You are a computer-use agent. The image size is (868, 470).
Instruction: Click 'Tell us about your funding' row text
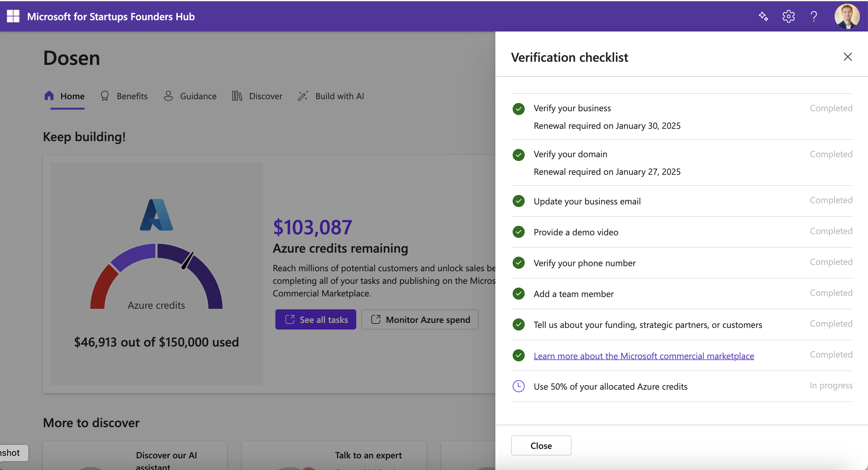coord(648,325)
